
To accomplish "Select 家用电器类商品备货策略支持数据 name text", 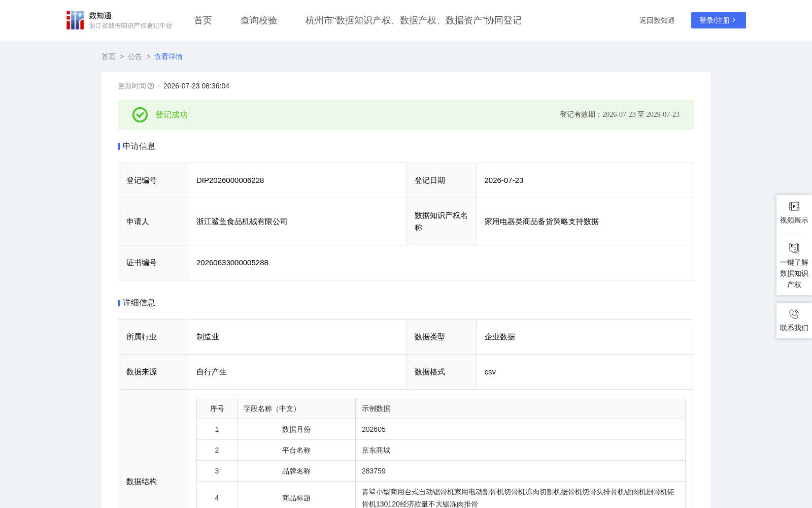I will tap(542, 221).
